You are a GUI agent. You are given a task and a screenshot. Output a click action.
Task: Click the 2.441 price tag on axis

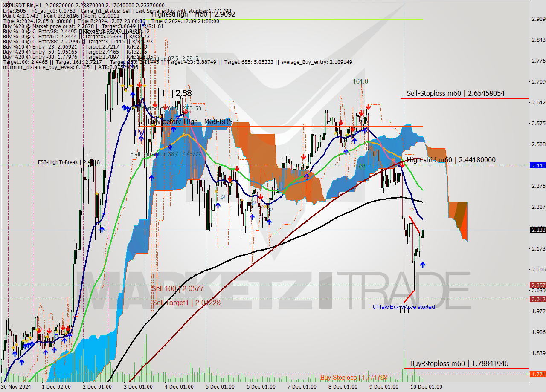(537, 165)
